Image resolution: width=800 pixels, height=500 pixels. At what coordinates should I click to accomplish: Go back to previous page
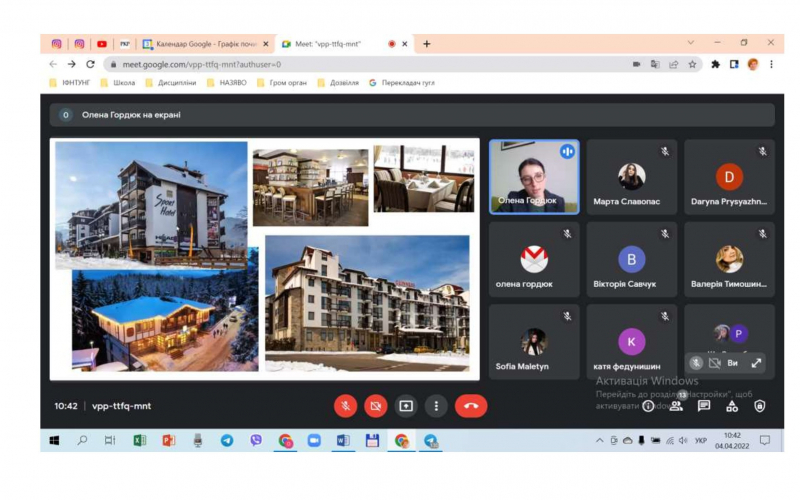click(x=53, y=64)
